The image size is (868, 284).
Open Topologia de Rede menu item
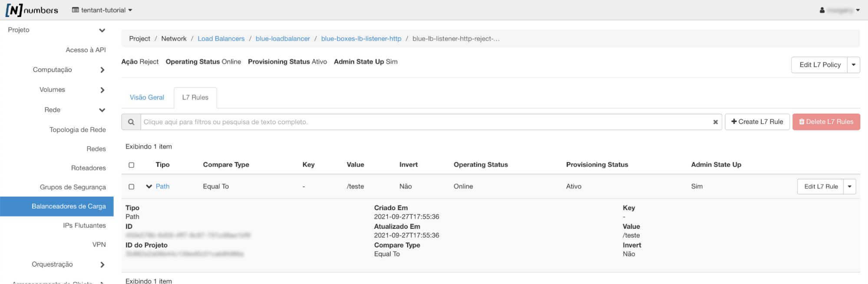[x=78, y=130]
